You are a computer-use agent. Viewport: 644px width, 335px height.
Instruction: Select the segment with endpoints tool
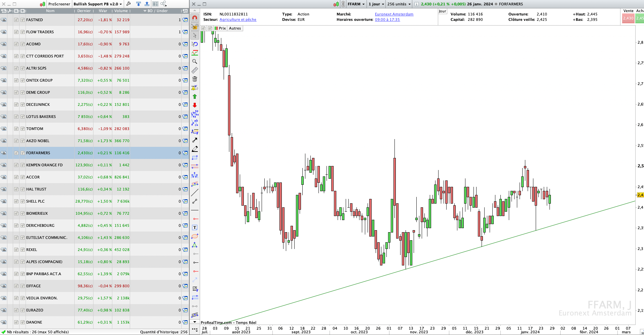[195, 201]
